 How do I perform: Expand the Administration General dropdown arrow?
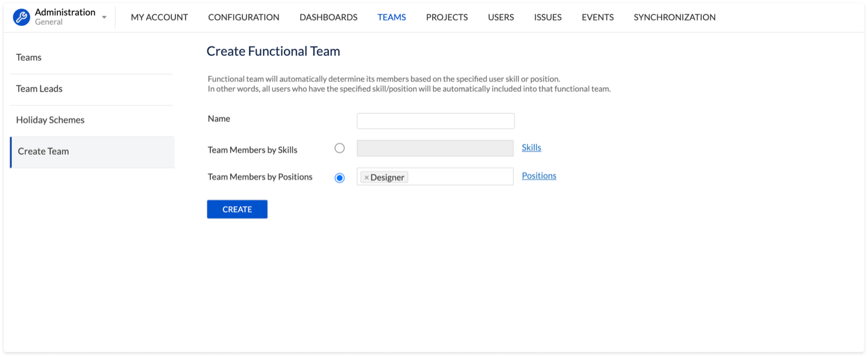(104, 17)
